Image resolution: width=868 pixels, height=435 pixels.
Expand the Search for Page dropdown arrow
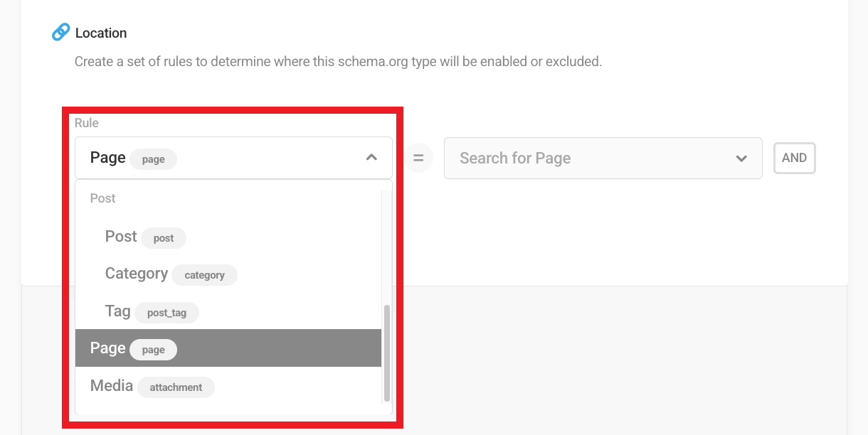tap(741, 158)
